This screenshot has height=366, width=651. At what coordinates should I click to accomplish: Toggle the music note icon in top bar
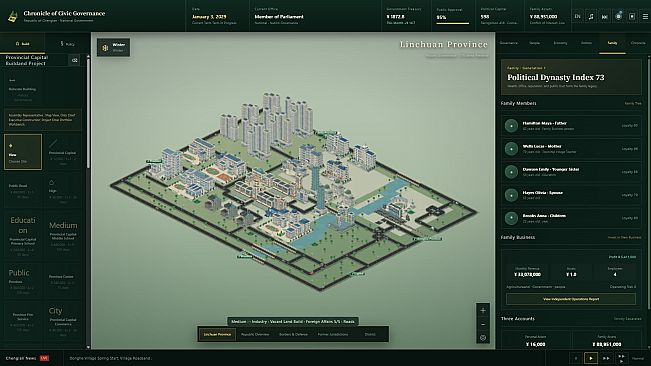591,17
